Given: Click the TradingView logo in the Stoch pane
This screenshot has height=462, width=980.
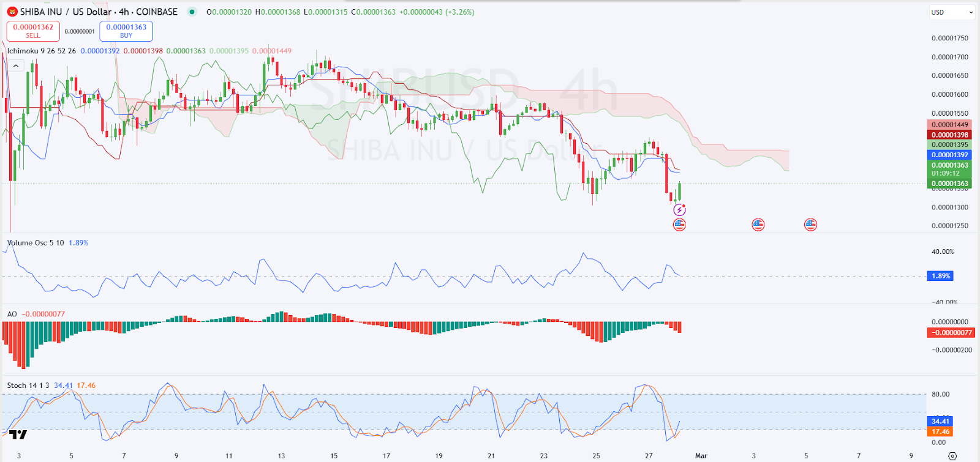Looking at the screenshot, I should (18, 434).
